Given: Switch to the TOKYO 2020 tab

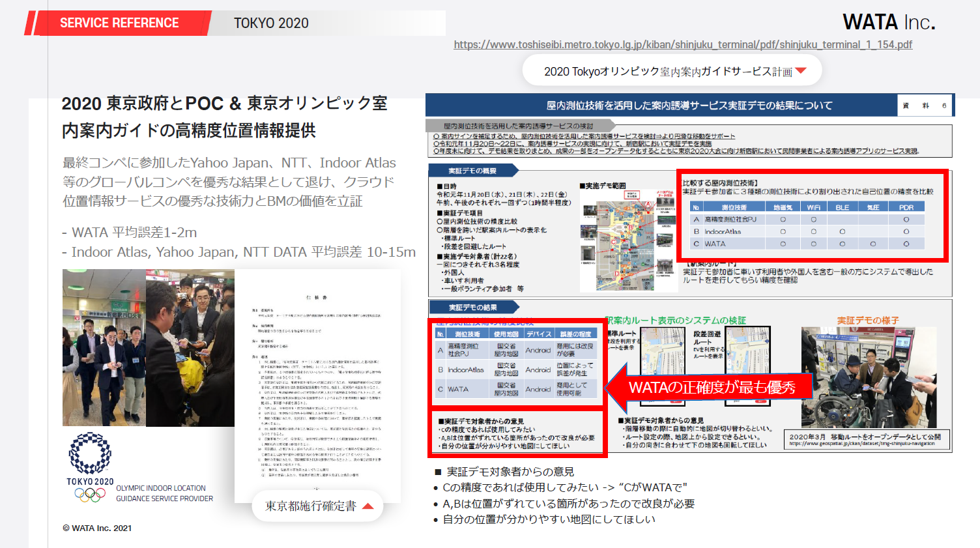Looking at the screenshot, I should (x=271, y=23).
